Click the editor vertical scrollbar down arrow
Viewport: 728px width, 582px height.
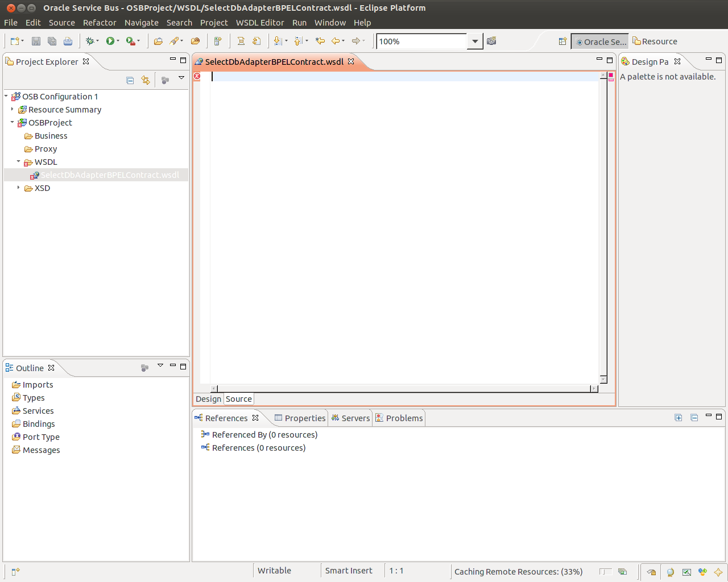click(603, 379)
